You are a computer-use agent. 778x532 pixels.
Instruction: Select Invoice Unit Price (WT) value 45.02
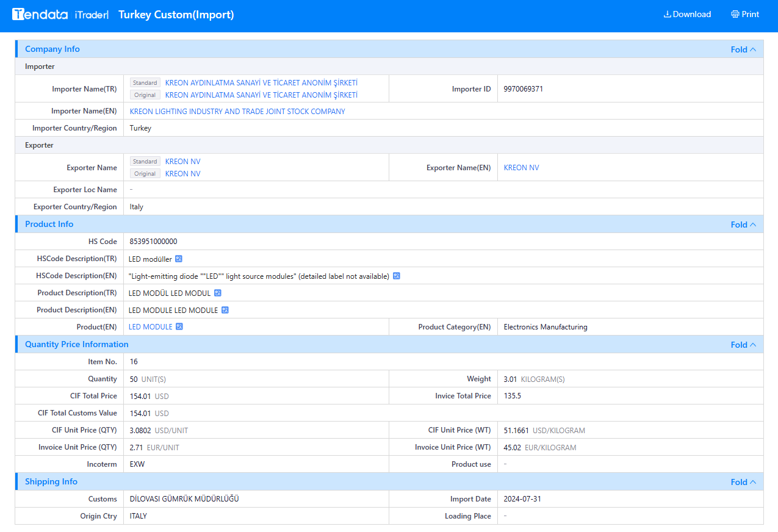pos(513,448)
